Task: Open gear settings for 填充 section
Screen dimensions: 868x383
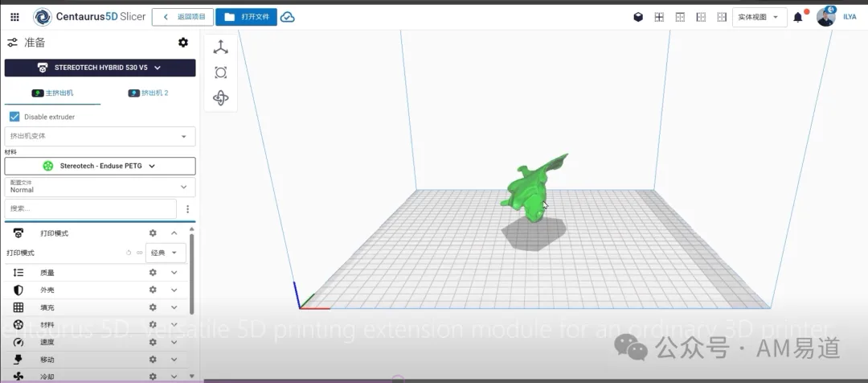Action: pyautogui.click(x=153, y=307)
